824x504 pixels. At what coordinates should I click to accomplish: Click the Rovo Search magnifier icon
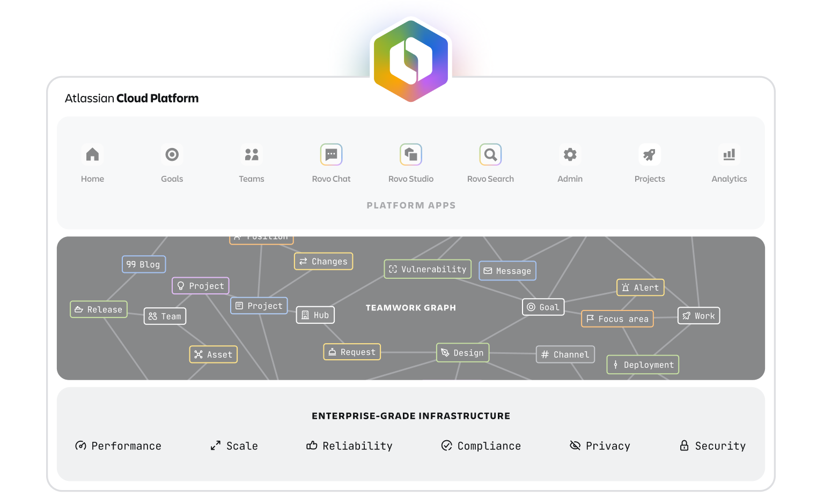point(490,154)
